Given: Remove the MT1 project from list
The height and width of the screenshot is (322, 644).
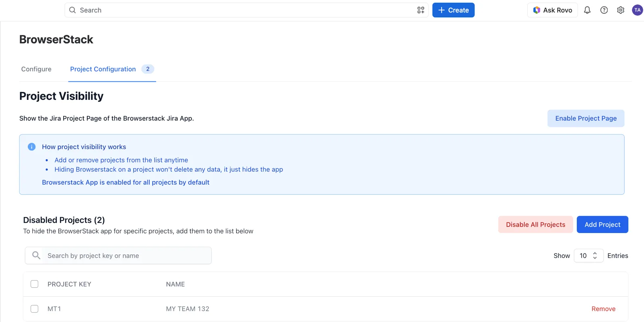Looking at the screenshot, I should coord(603,309).
